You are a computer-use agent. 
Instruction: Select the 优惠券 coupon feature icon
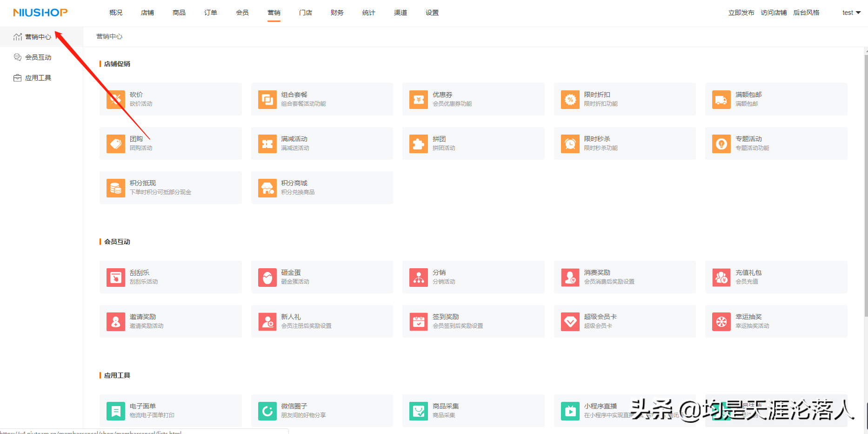(x=418, y=99)
